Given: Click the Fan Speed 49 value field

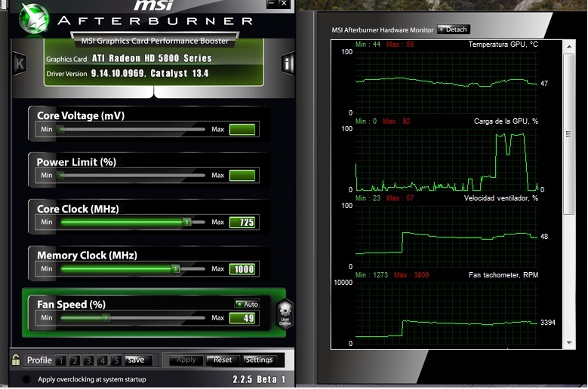Looking at the screenshot, I should pos(242,318).
